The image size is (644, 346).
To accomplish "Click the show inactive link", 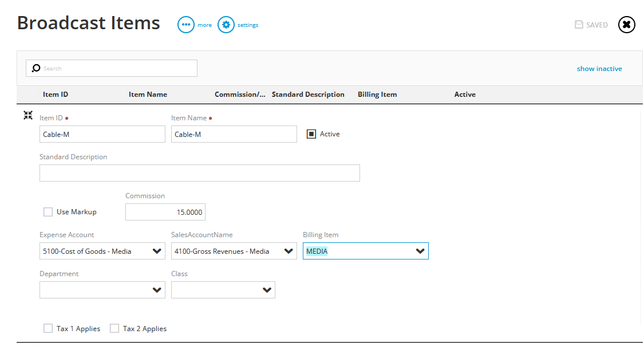I will [599, 69].
